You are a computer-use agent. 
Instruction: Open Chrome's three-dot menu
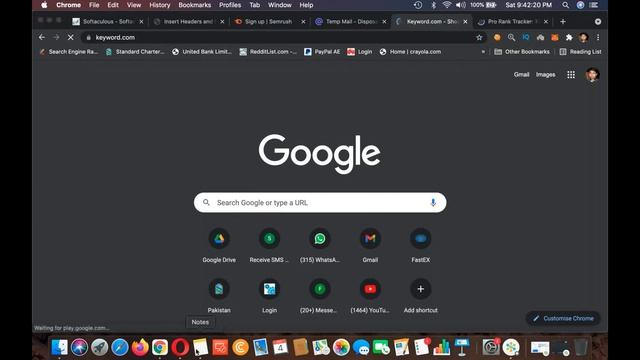pyautogui.click(x=598, y=38)
